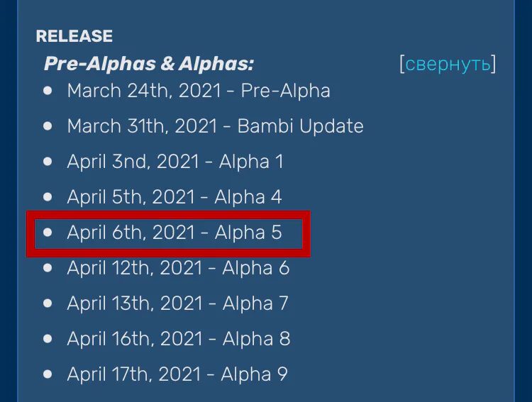This screenshot has height=402, width=532.
Task: Click the bullet beside the Alpha 7 entry
Action: 48,303
